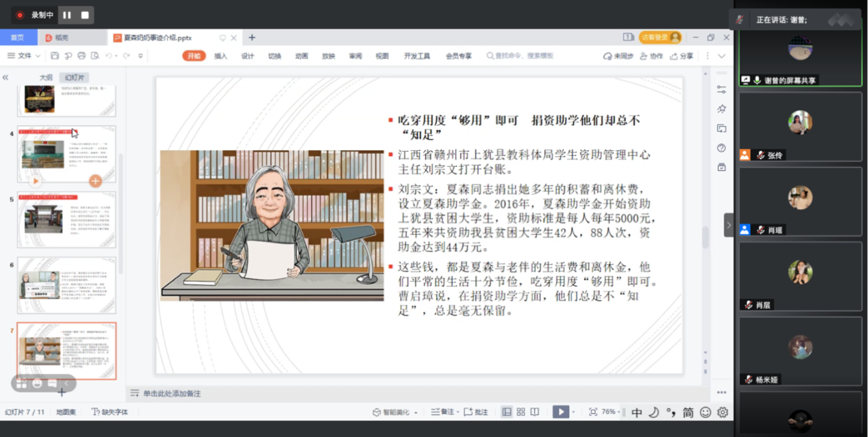This screenshot has width=868, height=437.
Task: Click the undo icon
Action: pyautogui.click(x=108, y=56)
